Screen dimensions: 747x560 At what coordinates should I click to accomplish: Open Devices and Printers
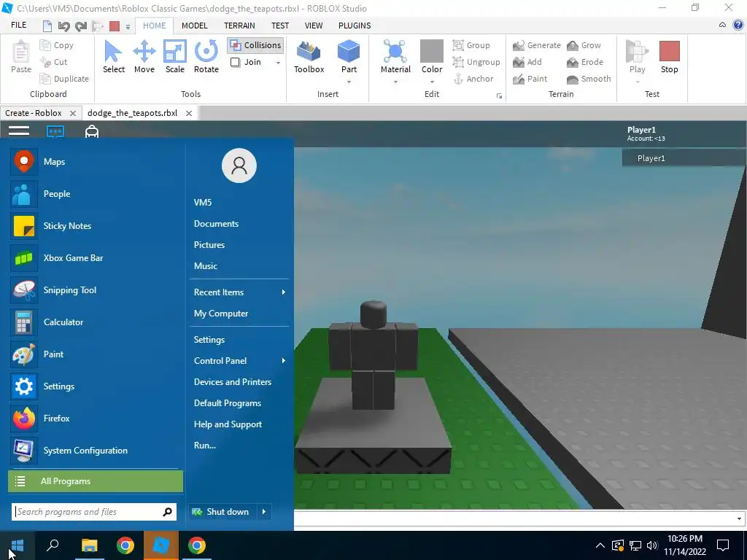pos(233,382)
